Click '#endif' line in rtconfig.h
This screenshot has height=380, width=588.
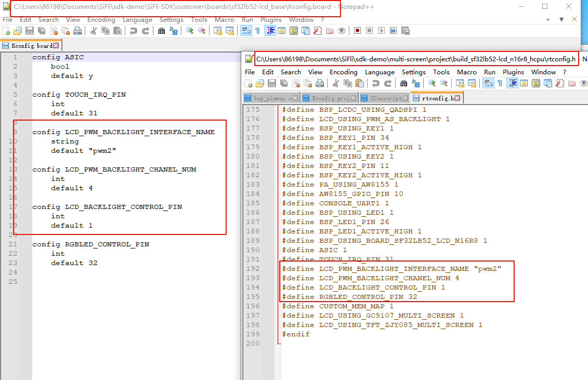[x=296, y=334]
